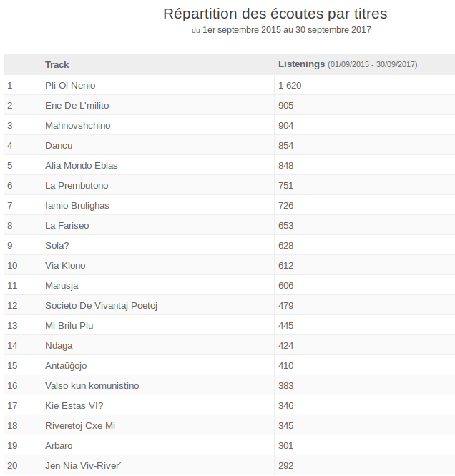Screen dimensions: 455x476
Task: Click the 1 620 listenings value
Action: coord(290,85)
